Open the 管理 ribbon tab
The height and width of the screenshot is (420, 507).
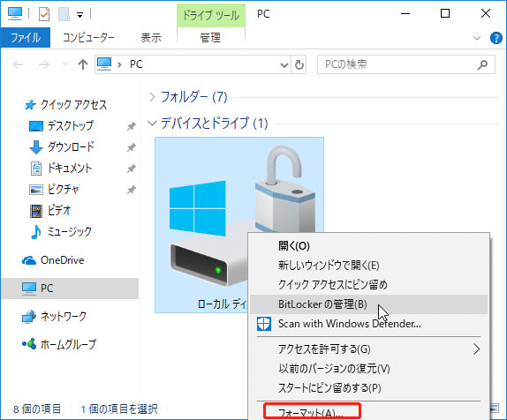point(211,38)
